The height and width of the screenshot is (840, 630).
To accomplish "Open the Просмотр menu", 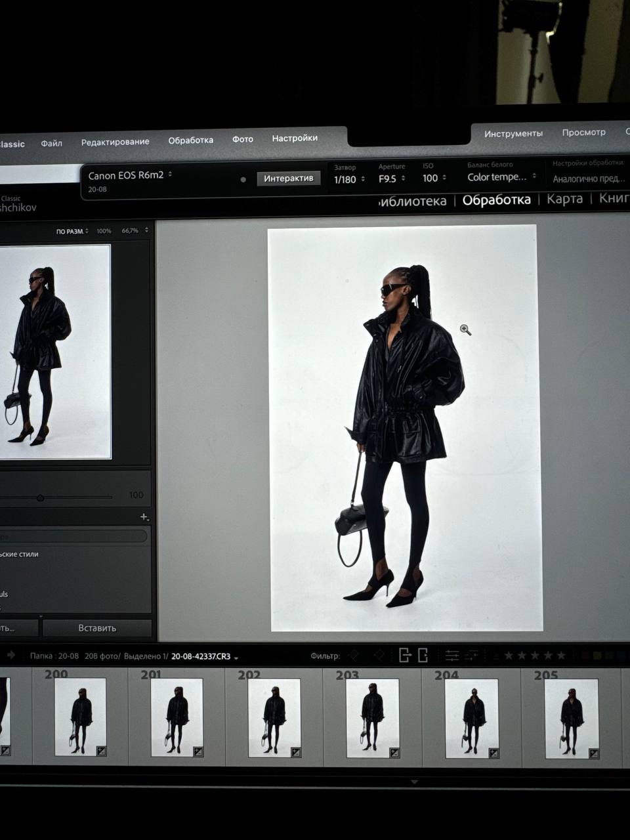I will tap(583, 132).
